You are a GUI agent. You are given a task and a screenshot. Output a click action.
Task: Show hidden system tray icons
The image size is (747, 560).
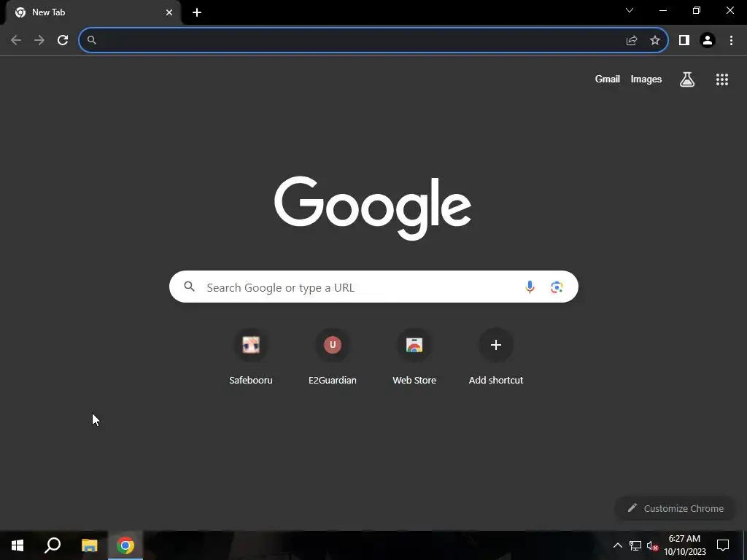point(617,545)
